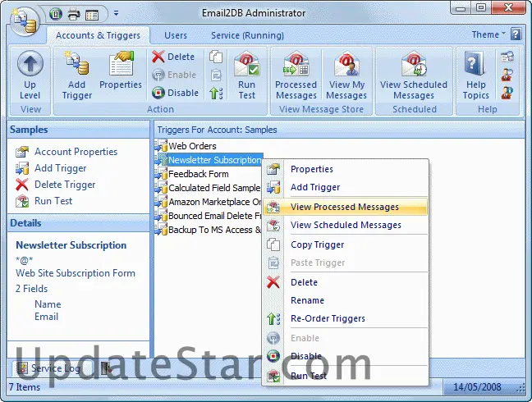Choose Re-Order Triggers in context menu
Screen dimensions: 532x402
click(x=346, y=318)
